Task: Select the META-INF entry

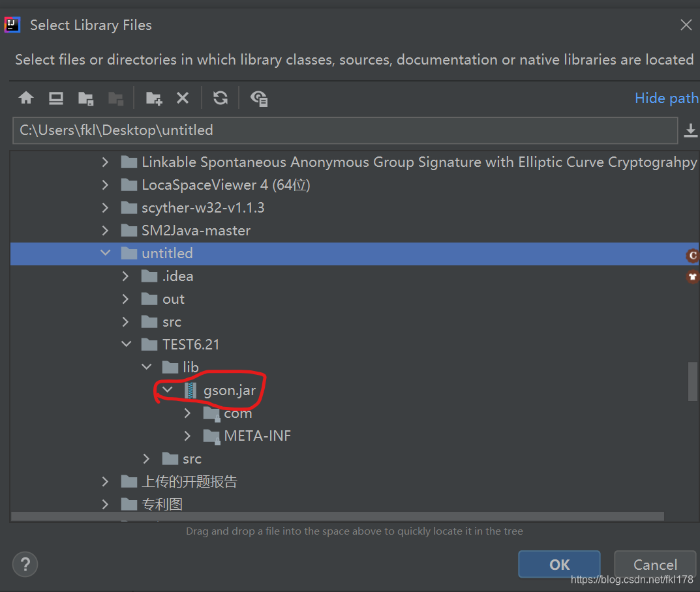Action: coord(258,436)
